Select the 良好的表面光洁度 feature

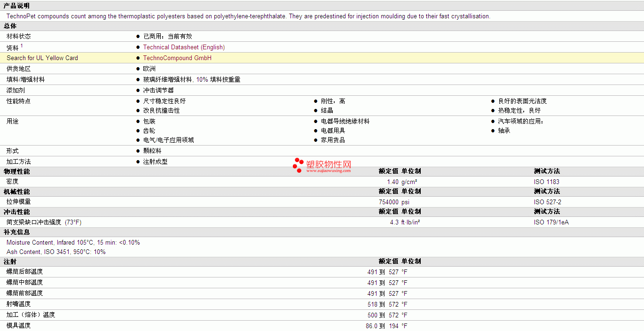pyautogui.click(x=522, y=101)
